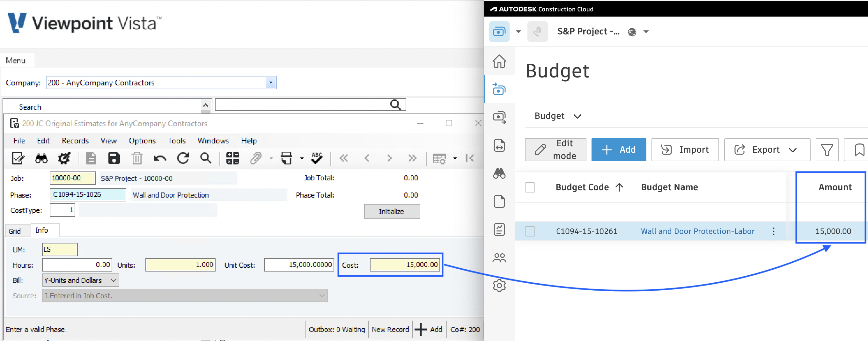This screenshot has height=341, width=868.
Task: Open the Tools menu
Action: 177,140
